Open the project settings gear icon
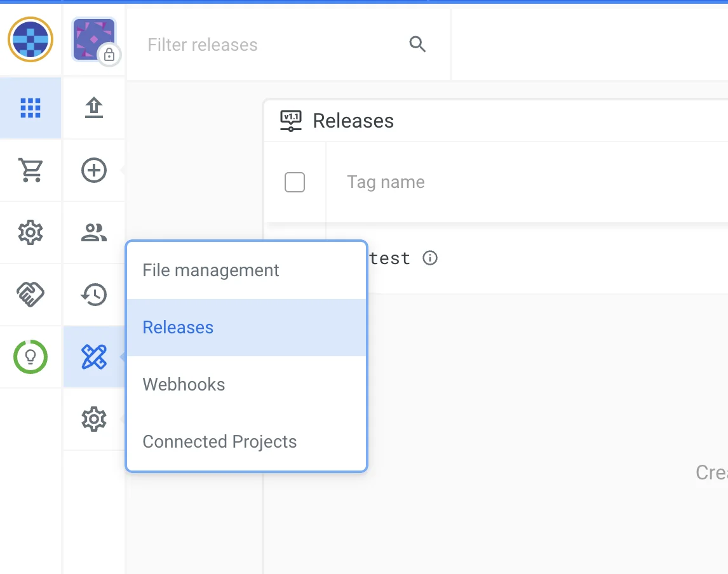Viewport: 728px width, 574px height. point(94,420)
